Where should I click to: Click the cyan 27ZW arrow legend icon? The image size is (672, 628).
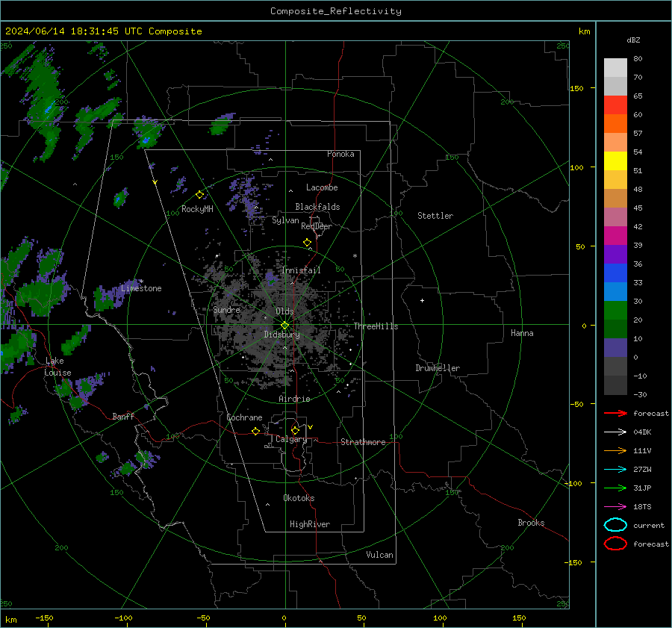click(x=615, y=470)
